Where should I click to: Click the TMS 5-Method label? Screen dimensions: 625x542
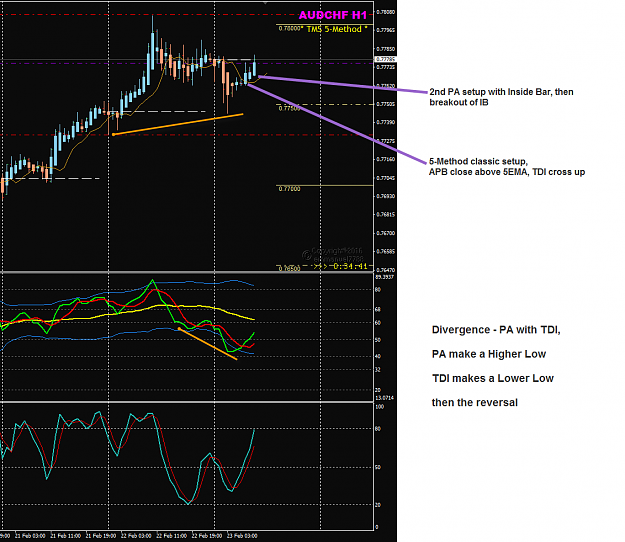click(334, 29)
